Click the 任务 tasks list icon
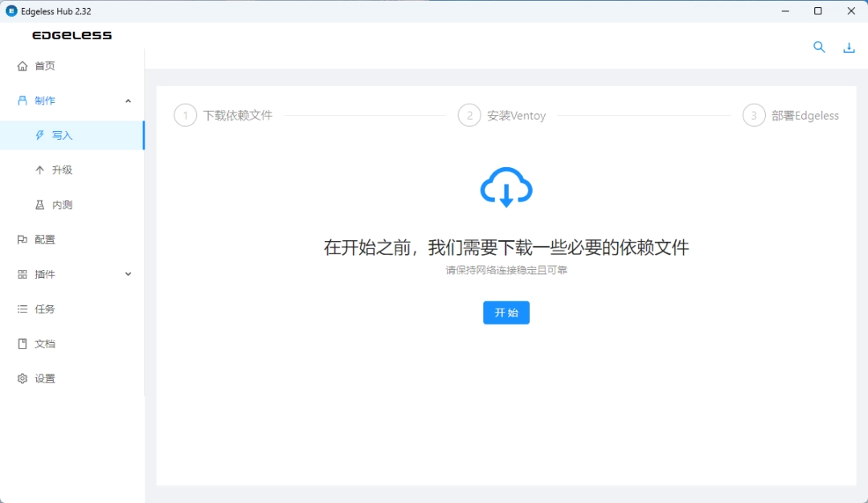Viewport: 868px width, 503px height. coord(22,309)
